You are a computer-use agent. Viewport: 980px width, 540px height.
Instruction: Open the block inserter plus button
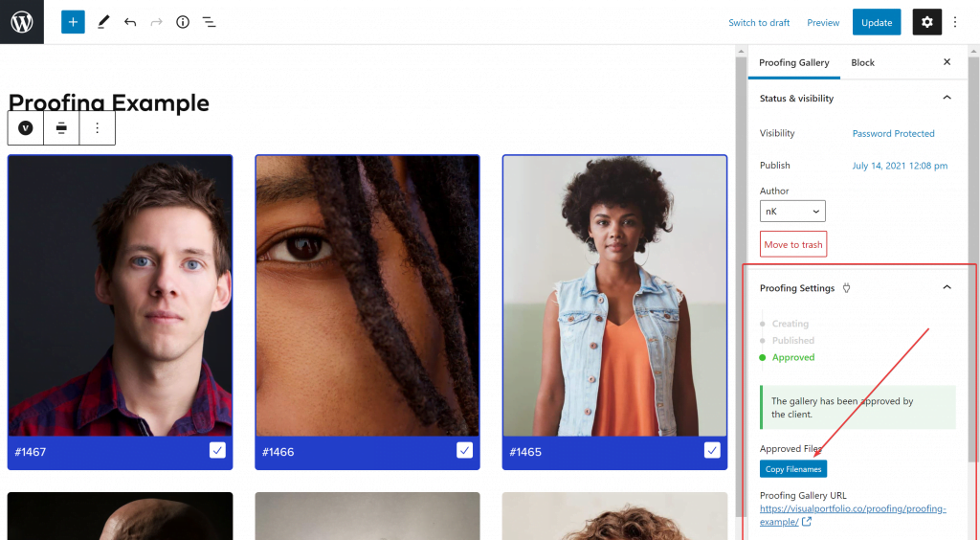(x=73, y=22)
